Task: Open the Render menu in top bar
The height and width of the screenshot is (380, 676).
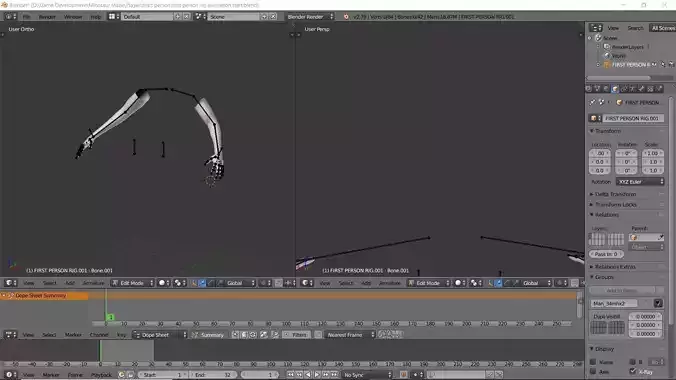Action: click(47, 17)
